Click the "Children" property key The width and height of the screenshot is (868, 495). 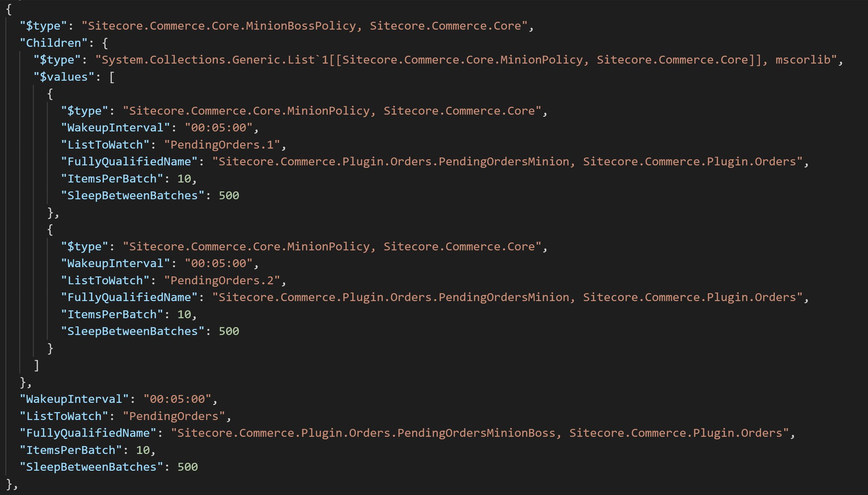coord(54,43)
